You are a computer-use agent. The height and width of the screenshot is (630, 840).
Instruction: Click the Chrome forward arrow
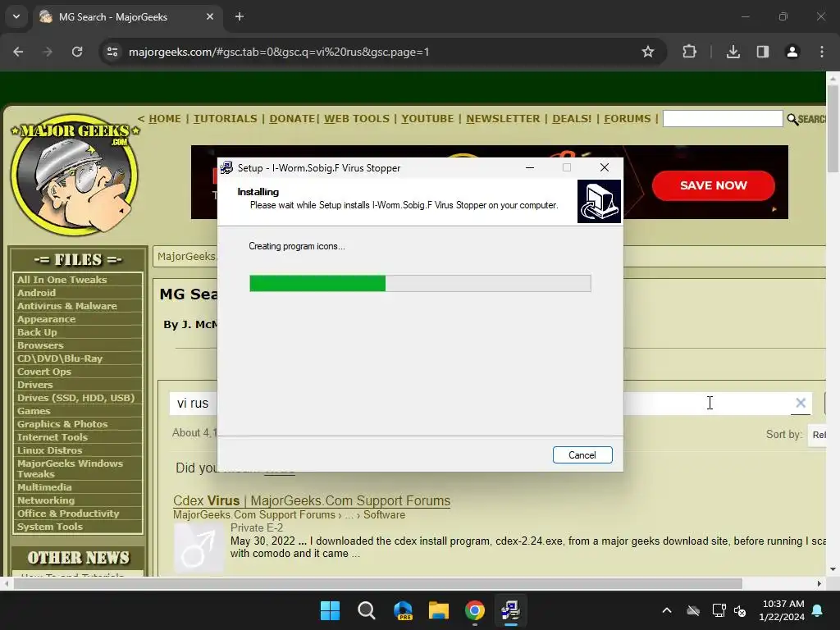[48, 52]
